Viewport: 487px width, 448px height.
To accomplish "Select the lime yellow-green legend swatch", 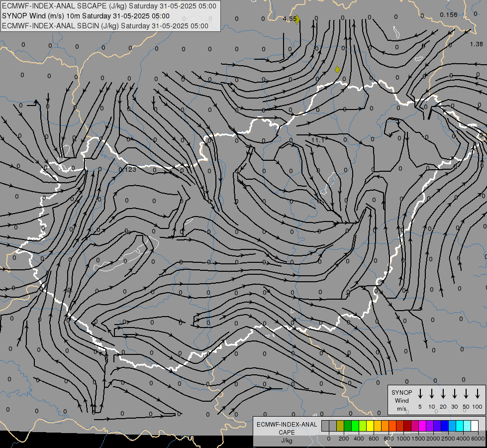I will [x=363, y=426].
